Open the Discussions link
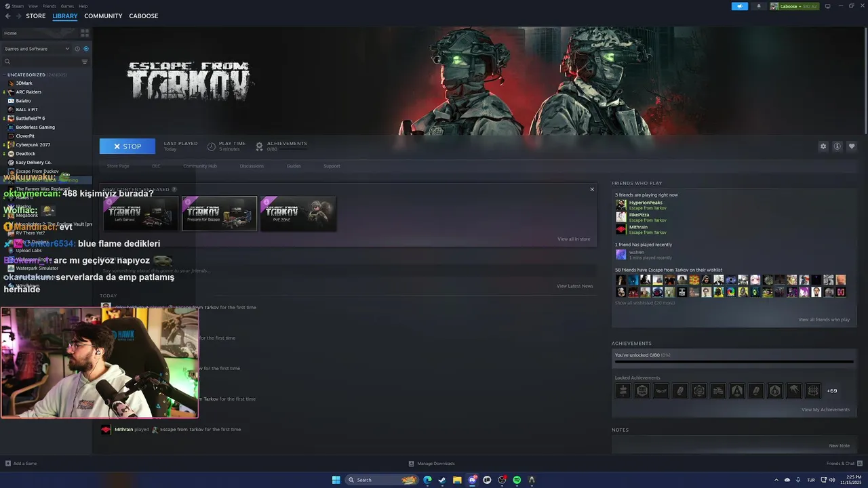868x488 pixels. click(252, 166)
